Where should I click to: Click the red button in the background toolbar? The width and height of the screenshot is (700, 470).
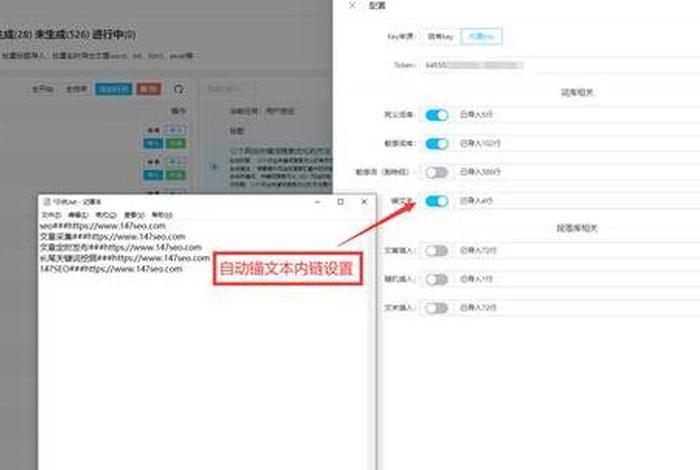pos(149,89)
